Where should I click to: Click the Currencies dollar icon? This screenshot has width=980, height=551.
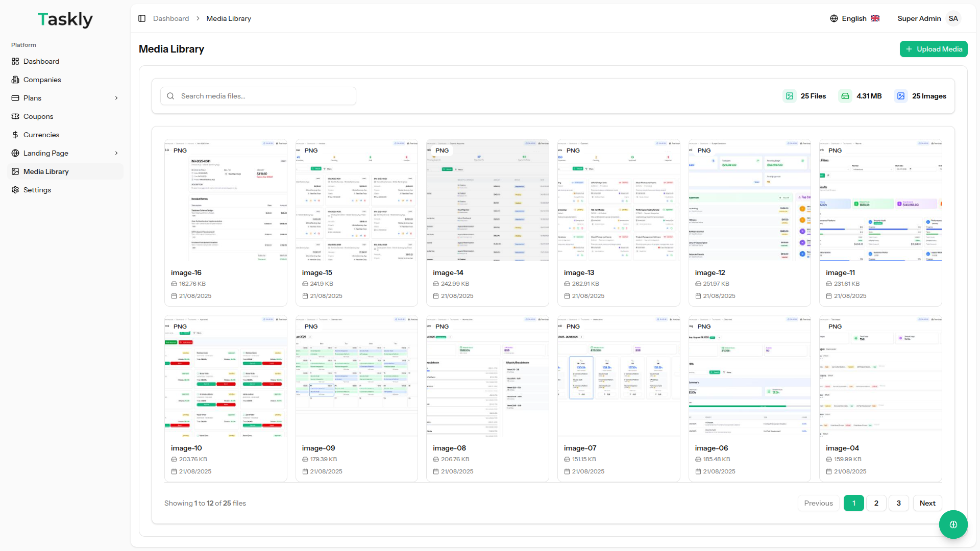(15, 135)
